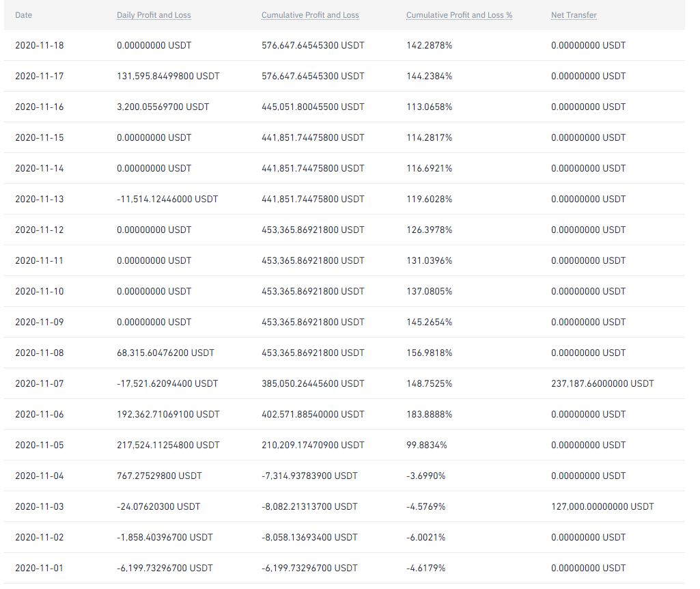Viewport: 700px width, 589px height.
Task: Click daily loss -17,521.62094400 USDT
Action: pos(167,383)
